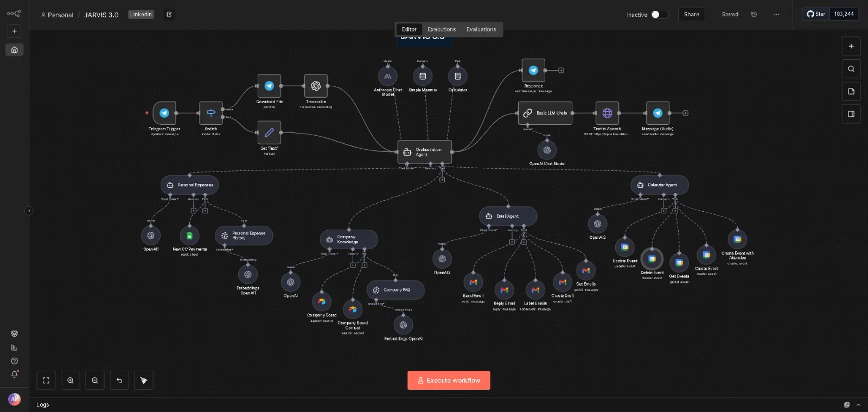
Task: Switch to the Executions tab
Action: coord(442,29)
